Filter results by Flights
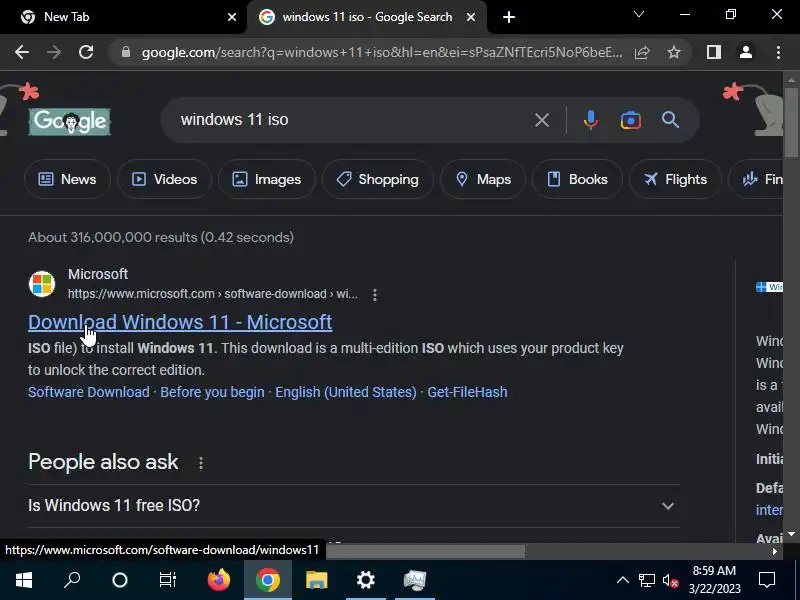 pyautogui.click(x=676, y=179)
